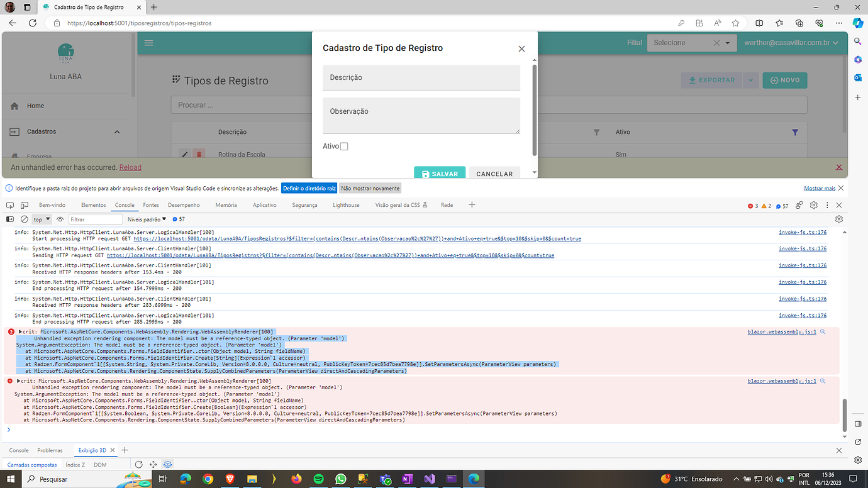Clear console with the circle-slash icon

point(25,219)
